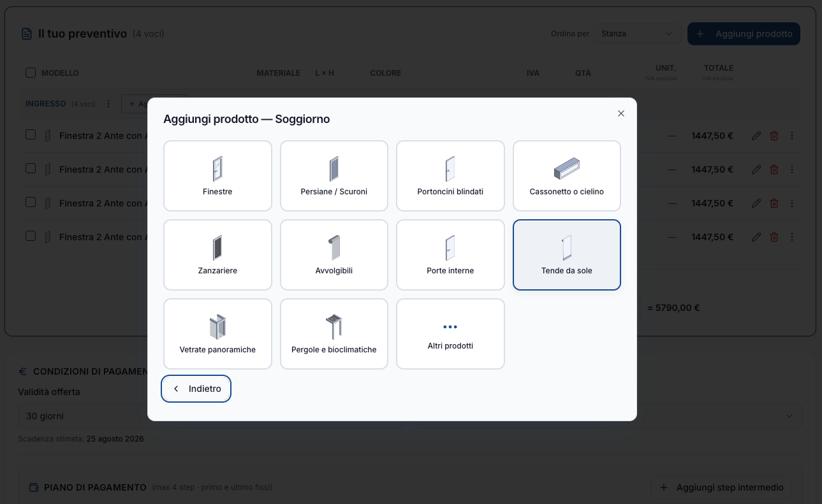
Task: Click the INGRESSO room label
Action: tap(46, 104)
